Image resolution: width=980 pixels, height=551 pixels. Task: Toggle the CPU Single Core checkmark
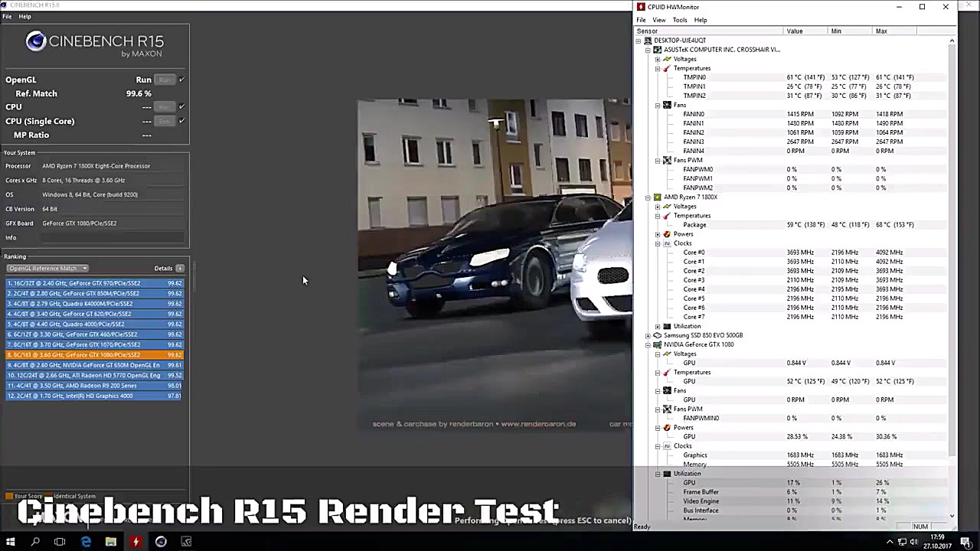pyautogui.click(x=181, y=120)
